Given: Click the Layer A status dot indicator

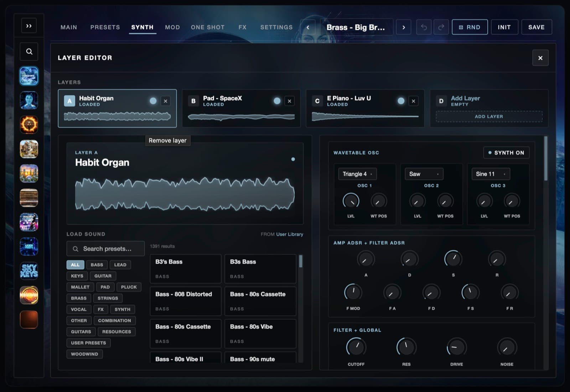Looking at the screenshot, I should point(293,159).
